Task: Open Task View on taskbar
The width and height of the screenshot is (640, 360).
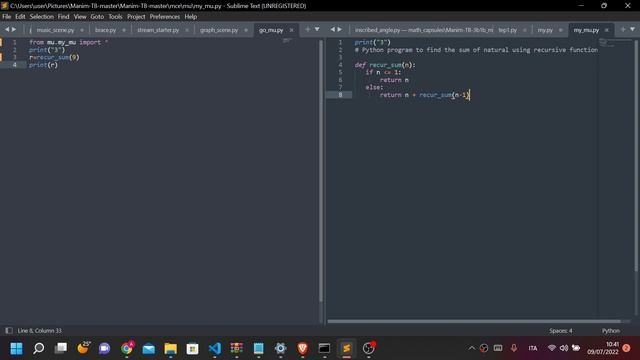Action: 61,349
